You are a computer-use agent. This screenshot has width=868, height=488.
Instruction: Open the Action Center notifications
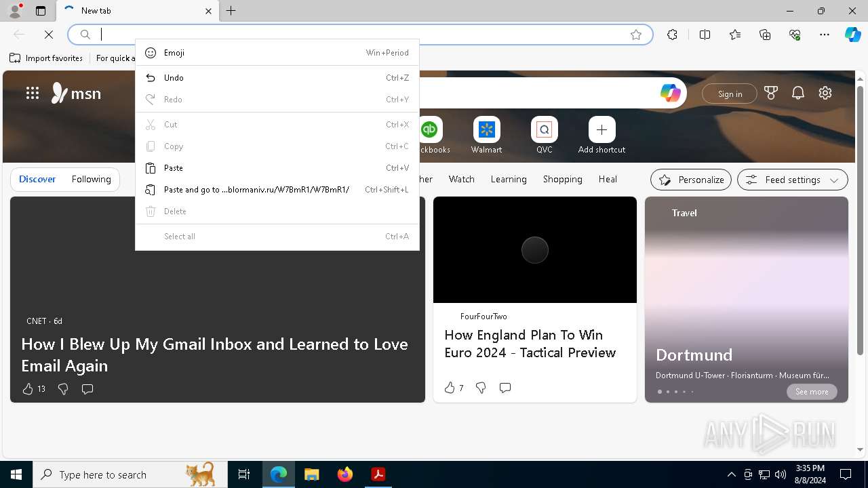[x=846, y=474]
